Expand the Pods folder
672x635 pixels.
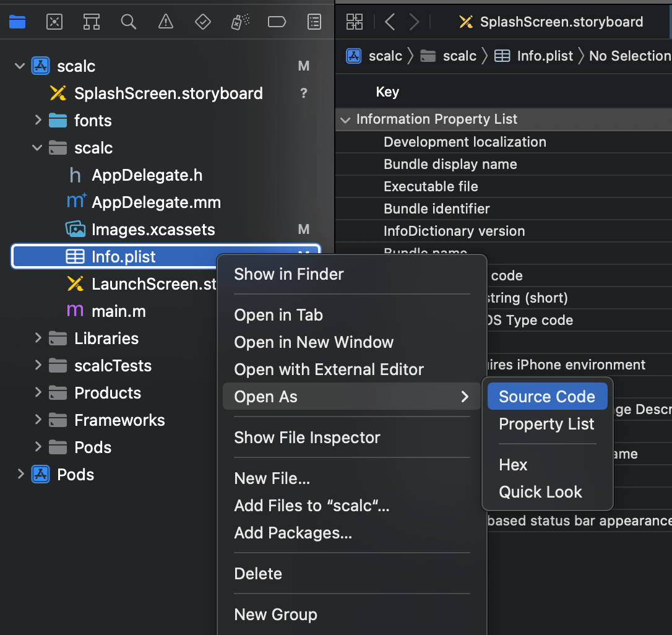(x=38, y=447)
